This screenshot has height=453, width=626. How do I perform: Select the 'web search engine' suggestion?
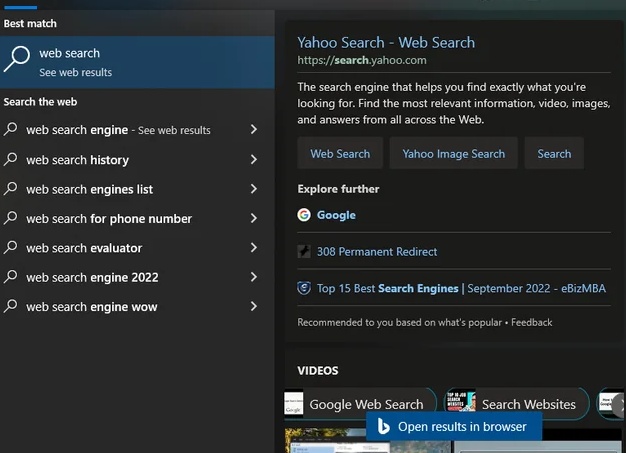coord(137,130)
